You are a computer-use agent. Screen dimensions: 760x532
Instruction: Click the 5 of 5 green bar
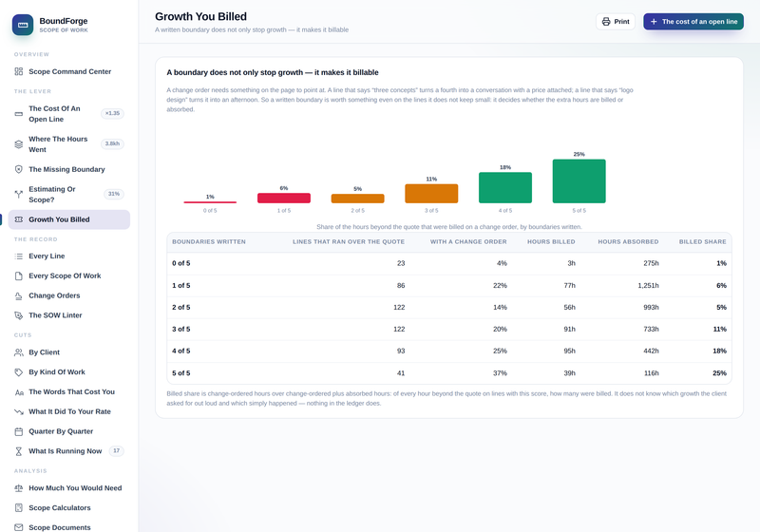tap(579, 181)
